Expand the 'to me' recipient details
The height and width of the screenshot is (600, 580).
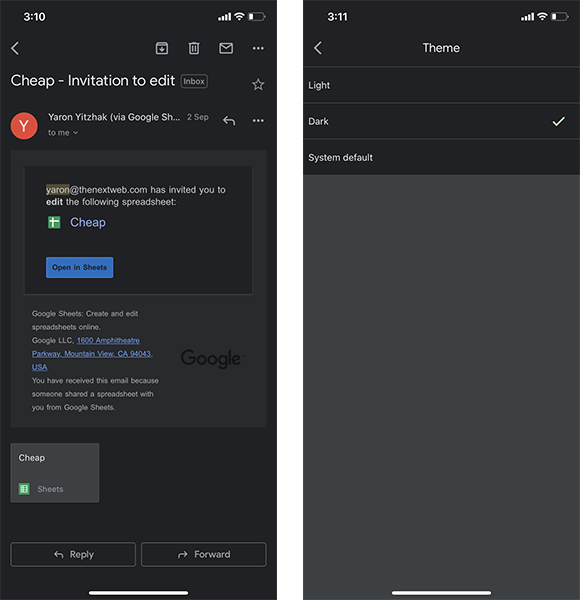pyautogui.click(x=63, y=133)
